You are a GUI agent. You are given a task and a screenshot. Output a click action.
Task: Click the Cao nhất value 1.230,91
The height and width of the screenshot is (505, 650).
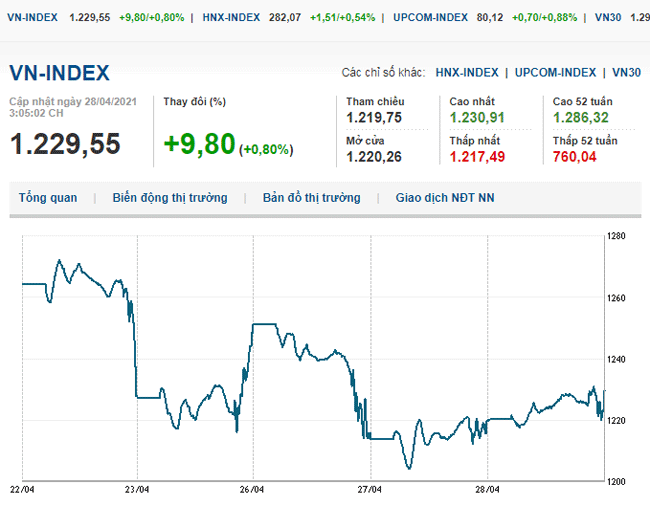click(x=477, y=117)
